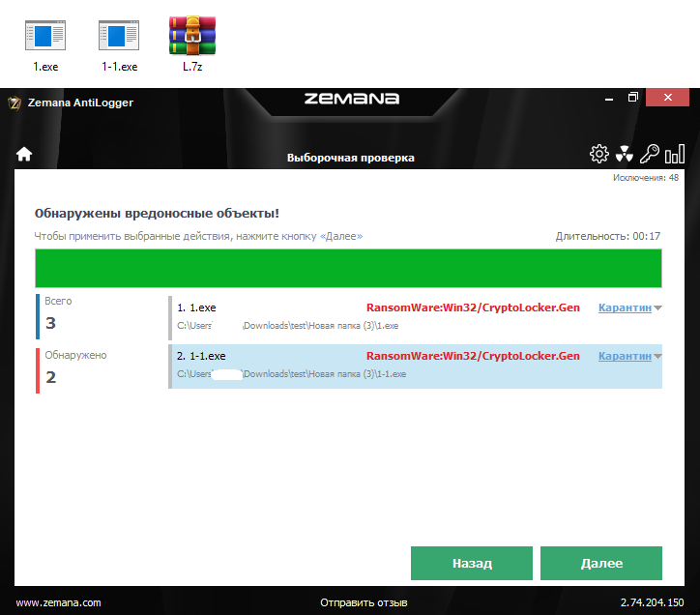Select the 1. 1.exe detection row
Viewport: 700px width, 615px height.
tap(415, 317)
